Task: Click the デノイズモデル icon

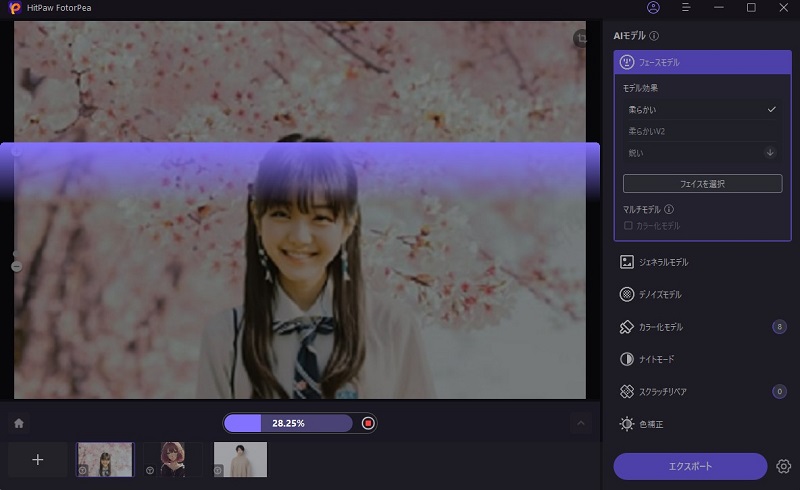Action: [627, 295]
